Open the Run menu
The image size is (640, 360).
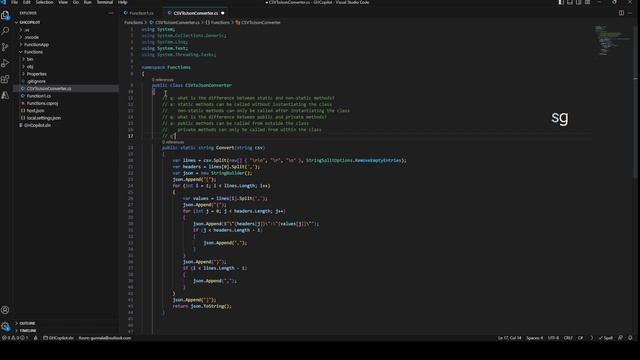[x=87, y=2]
